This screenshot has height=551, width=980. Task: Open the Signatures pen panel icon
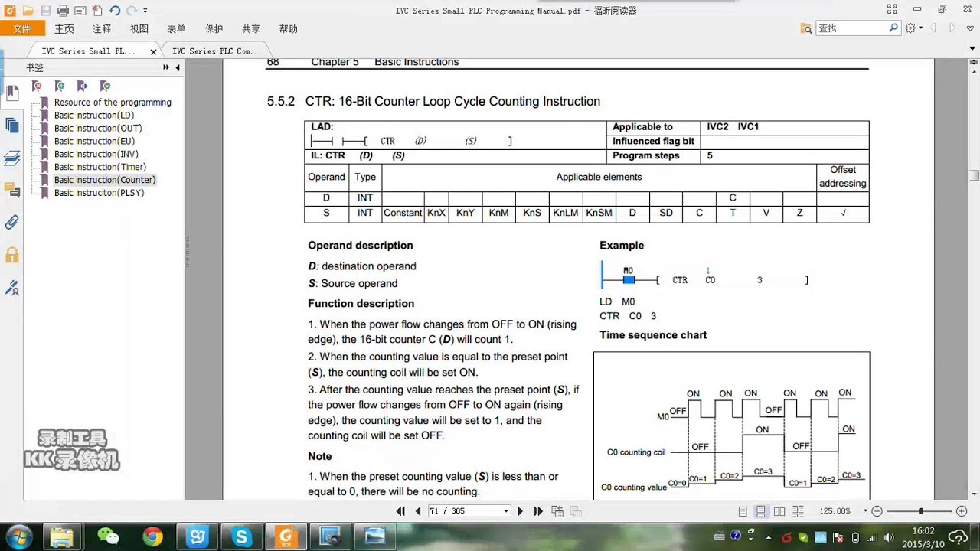pos(11,288)
